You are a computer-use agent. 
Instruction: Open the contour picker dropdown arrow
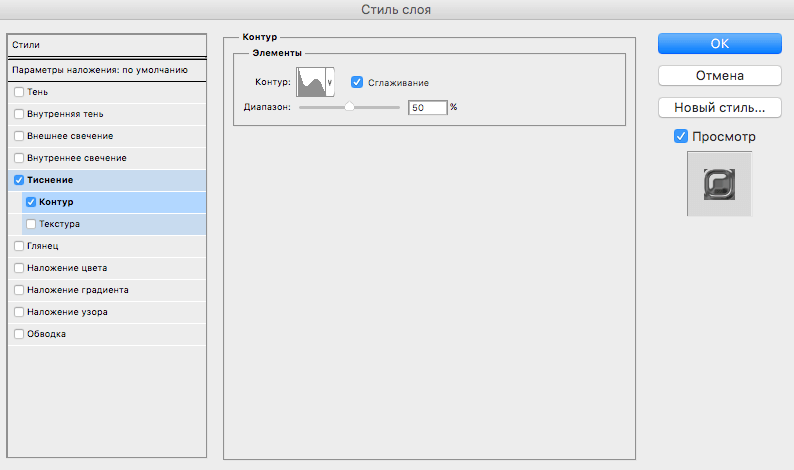[x=330, y=82]
